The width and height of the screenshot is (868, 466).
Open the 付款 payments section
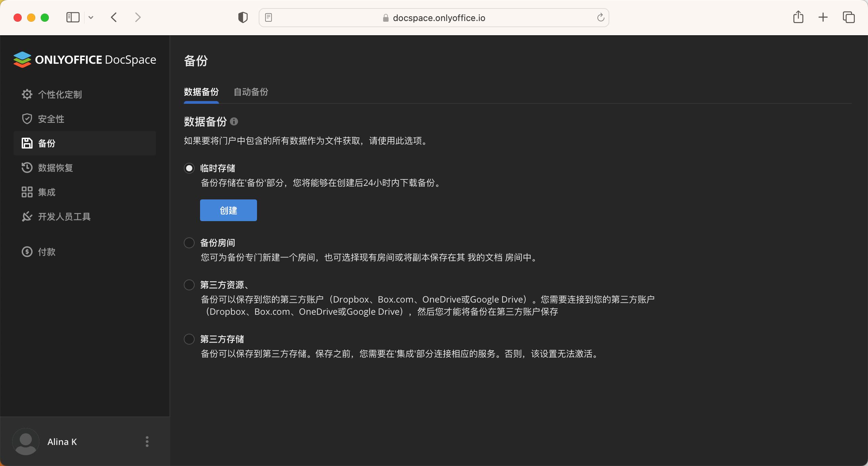tap(46, 252)
